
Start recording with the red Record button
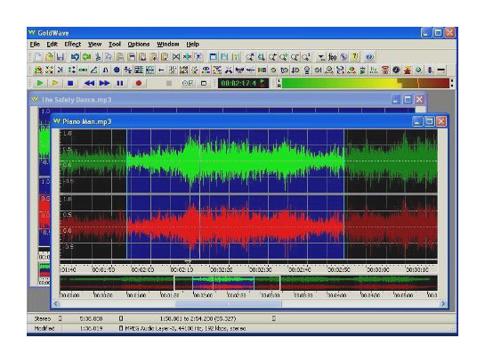click(139, 83)
